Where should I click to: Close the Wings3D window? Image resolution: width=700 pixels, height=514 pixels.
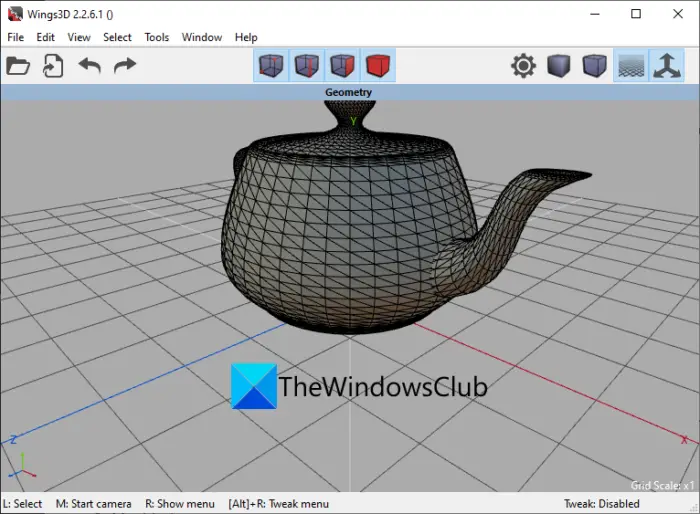(x=678, y=14)
